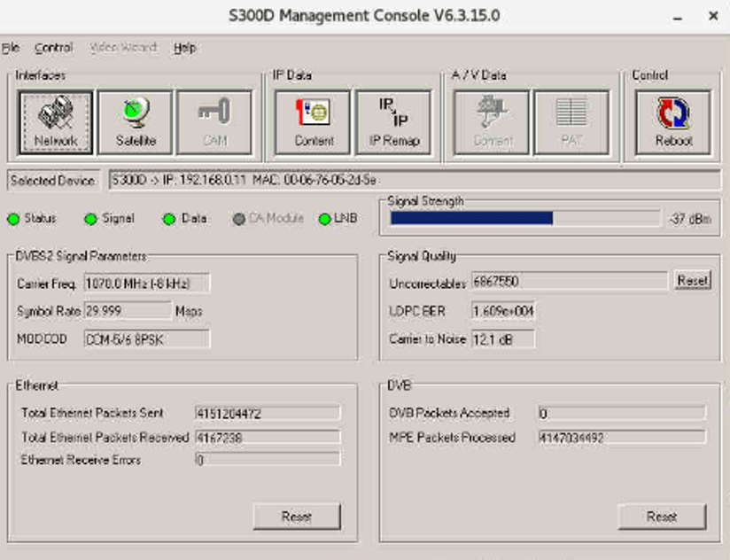
Task: Click the Carrier Freq. value field
Action: pyautogui.click(x=147, y=284)
